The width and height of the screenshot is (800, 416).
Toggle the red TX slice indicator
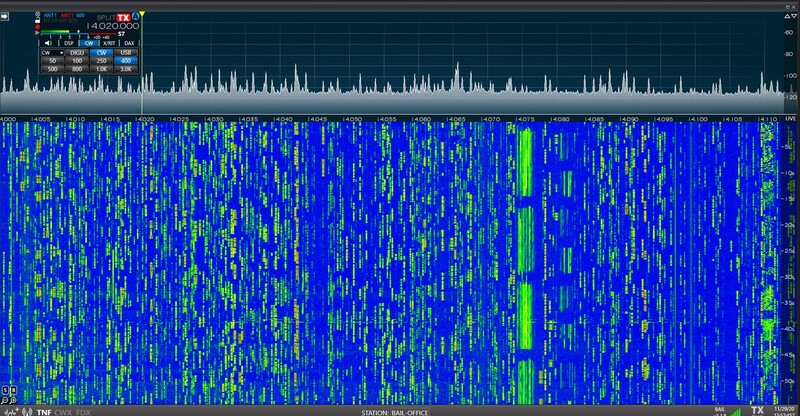(x=122, y=17)
